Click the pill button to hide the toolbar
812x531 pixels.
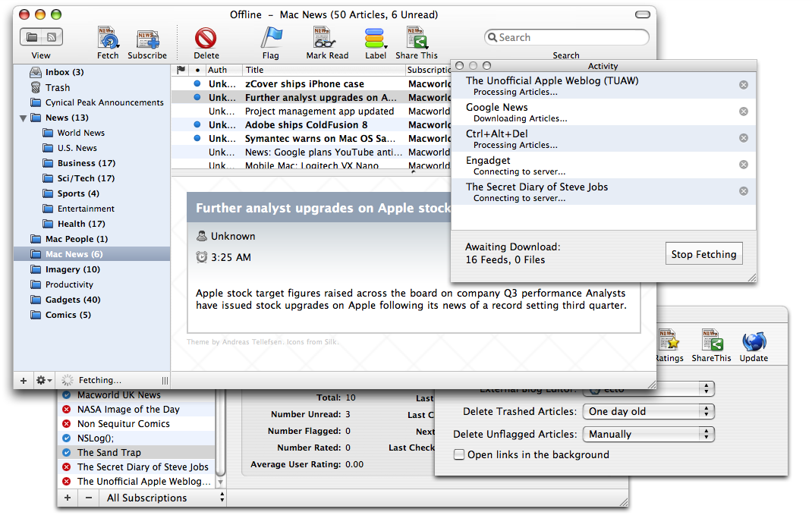click(643, 14)
